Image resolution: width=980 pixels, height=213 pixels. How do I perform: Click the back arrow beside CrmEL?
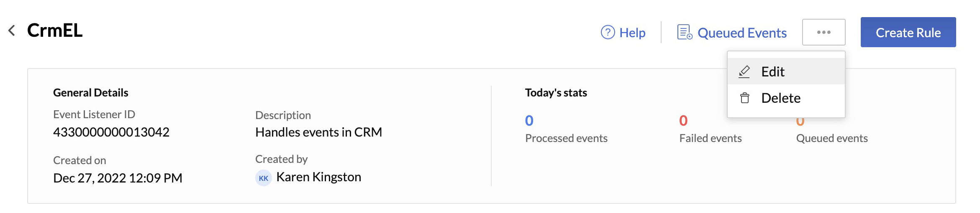point(12,30)
